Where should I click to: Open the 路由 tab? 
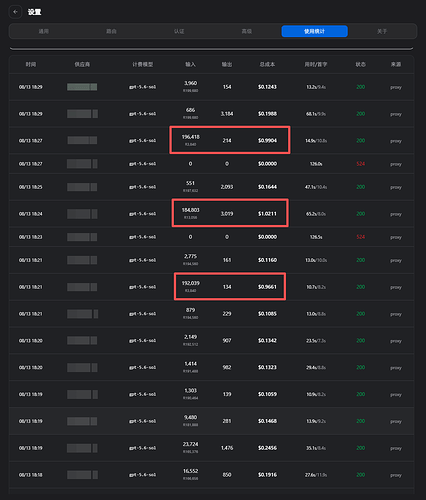coord(111,31)
